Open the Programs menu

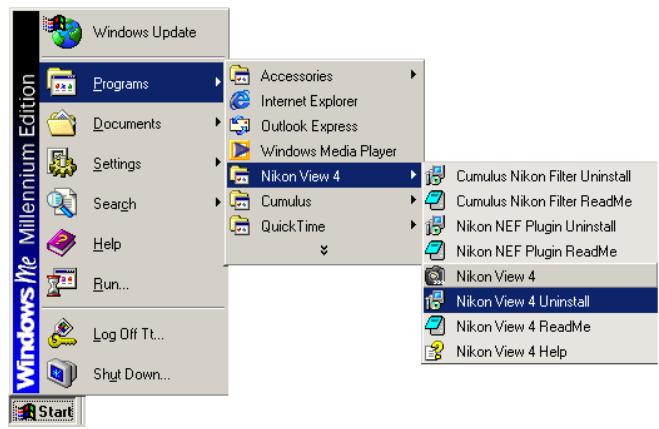(132, 82)
